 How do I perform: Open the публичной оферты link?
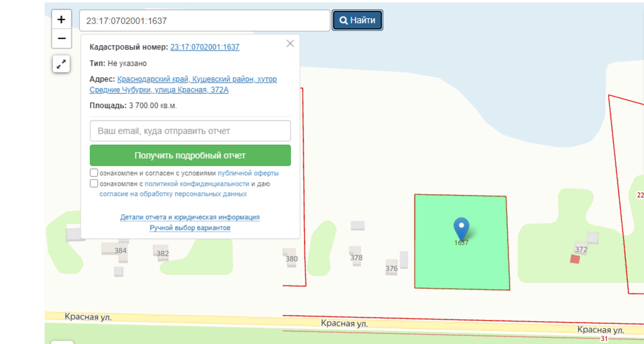[248, 173]
